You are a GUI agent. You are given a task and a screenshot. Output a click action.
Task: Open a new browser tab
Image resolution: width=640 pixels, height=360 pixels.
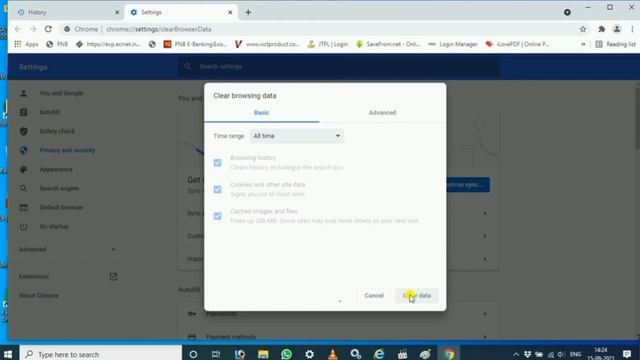(248, 12)
